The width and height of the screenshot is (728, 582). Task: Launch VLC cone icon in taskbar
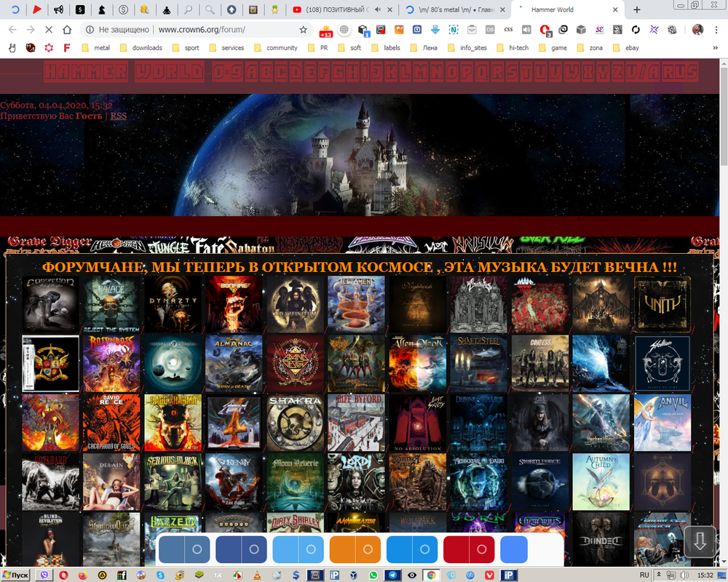(257, 575)
